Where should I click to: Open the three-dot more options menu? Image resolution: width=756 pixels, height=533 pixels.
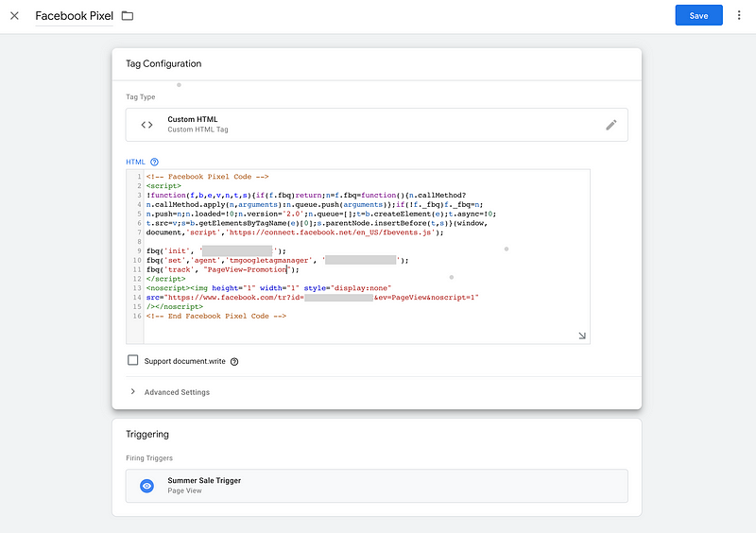click(739, 15)
